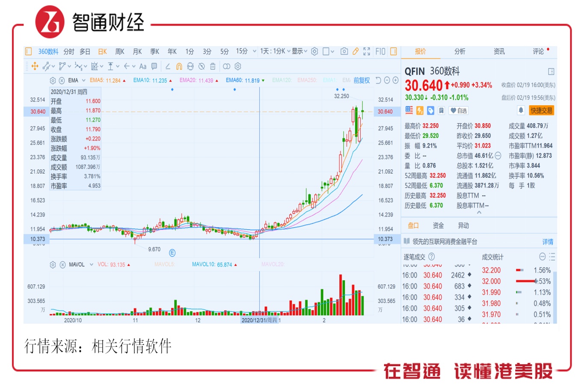Select the orange pencil drawing tool
This screenshot has height=392, width=584.
pyautogui.click(x=356, y=51)
